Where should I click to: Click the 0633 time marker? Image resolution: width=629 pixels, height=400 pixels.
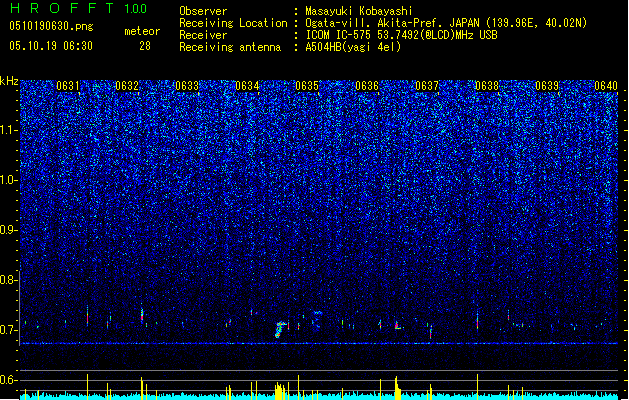click(187, 86)
